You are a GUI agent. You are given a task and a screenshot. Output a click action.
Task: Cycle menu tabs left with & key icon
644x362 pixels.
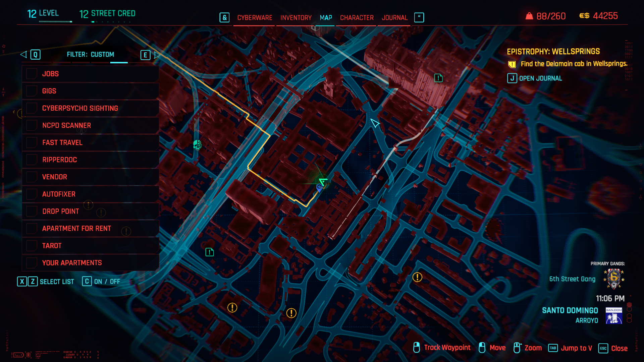[x=224, y=17]
